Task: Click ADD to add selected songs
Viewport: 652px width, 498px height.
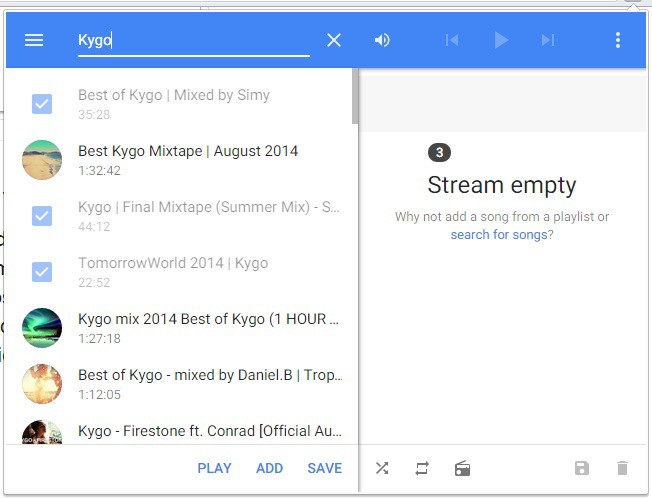Action: coord(269,468)
